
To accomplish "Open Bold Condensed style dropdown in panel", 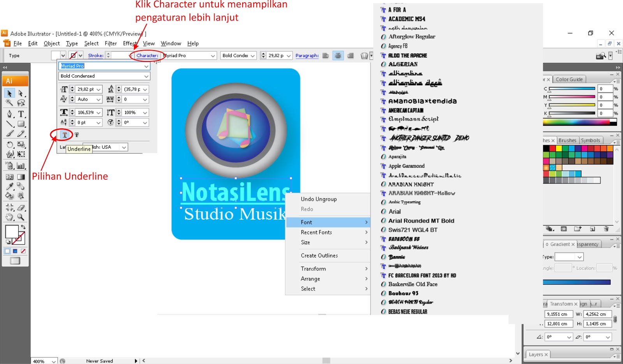I will 146,76.
